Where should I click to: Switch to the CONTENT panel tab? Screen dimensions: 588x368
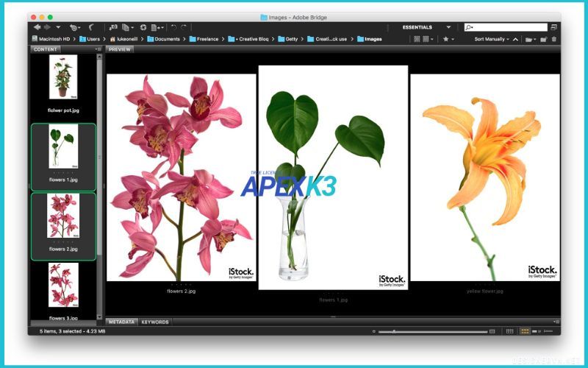[46, 49]
